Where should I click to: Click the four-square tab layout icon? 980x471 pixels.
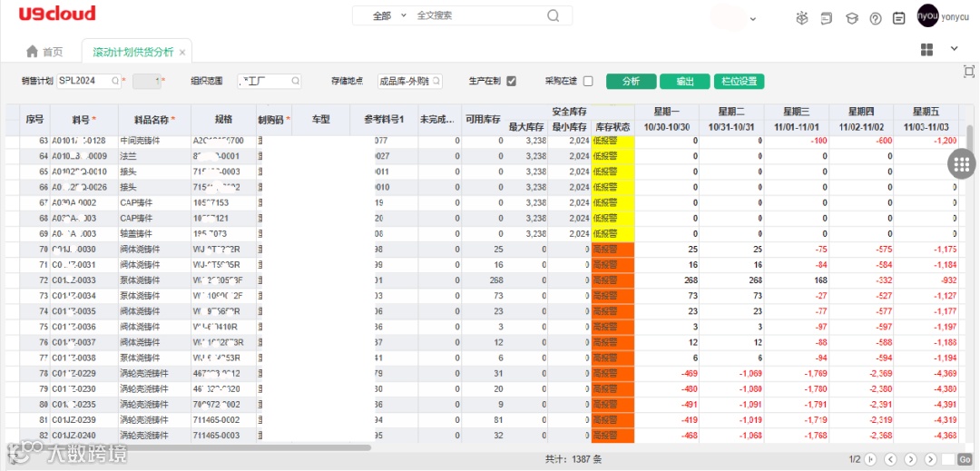pos(926,49)
